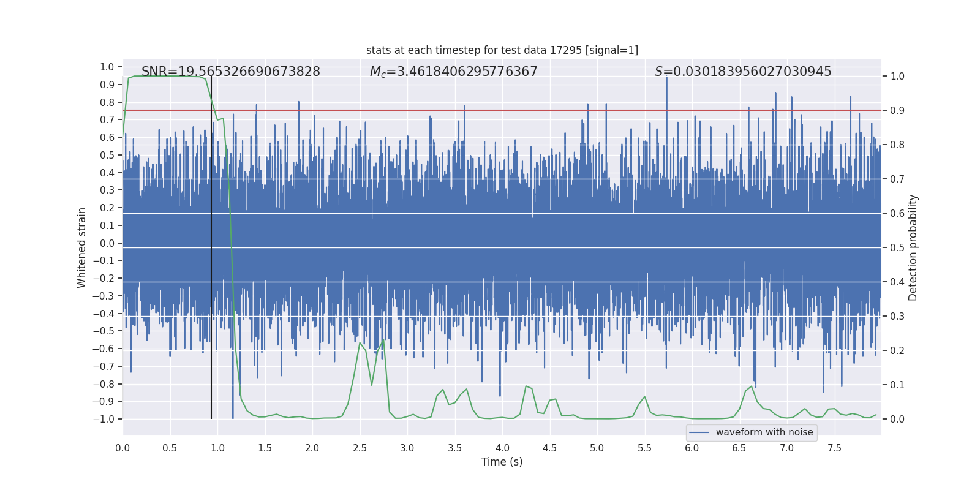Click the red horizontal threshold line
Screen dimensions: 980x490
[x=502, y=110]
